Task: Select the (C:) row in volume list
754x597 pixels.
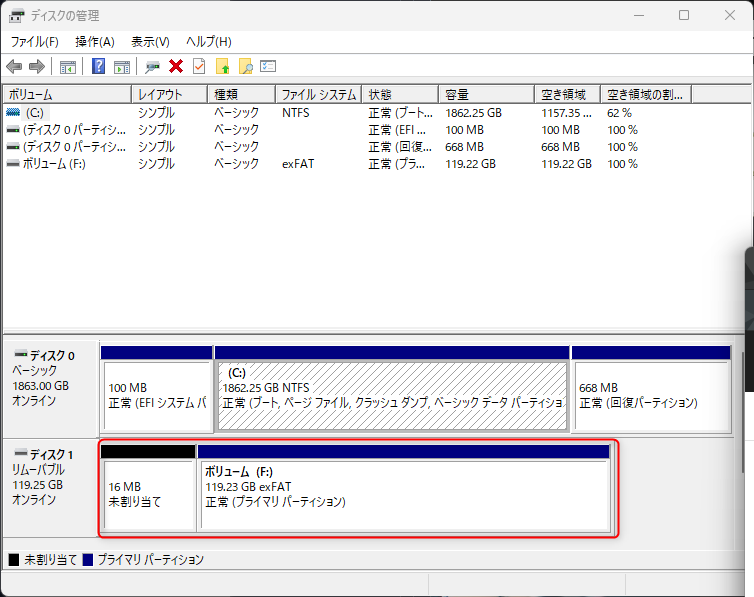Action: point(346,113)
